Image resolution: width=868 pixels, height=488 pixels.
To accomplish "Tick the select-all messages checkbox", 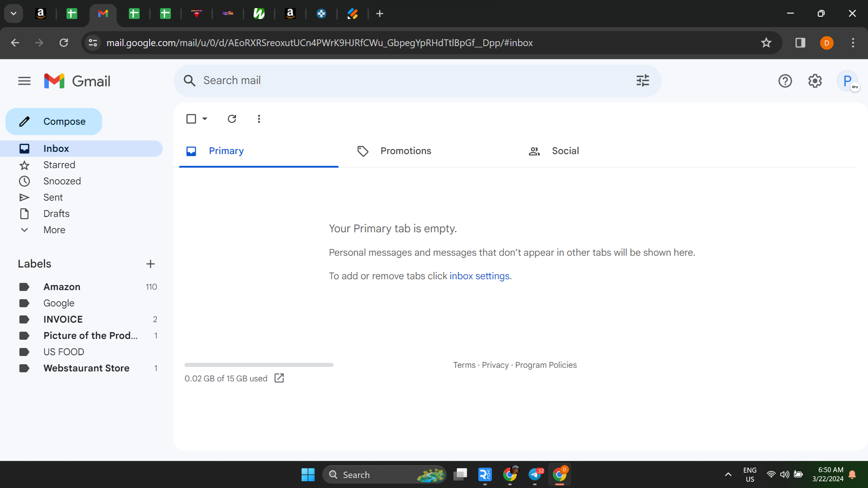I will [x=191, y=119].
